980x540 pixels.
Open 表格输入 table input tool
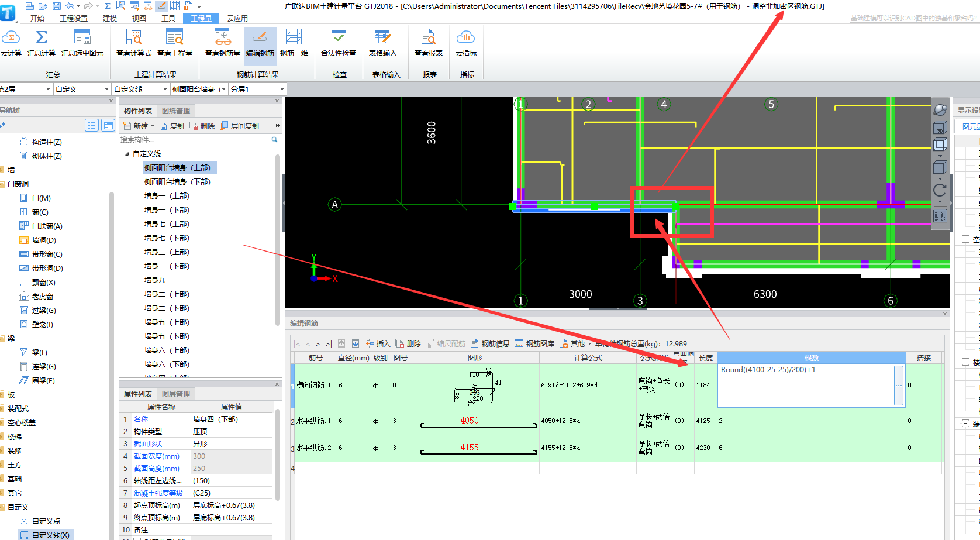[x=383, y=43]
